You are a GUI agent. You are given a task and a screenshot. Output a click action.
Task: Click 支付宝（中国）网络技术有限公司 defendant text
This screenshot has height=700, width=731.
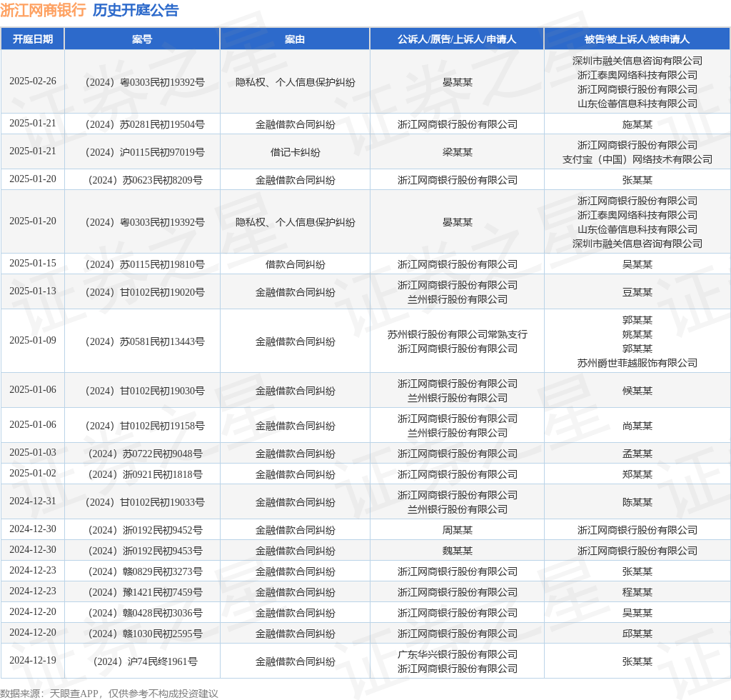point(637,159)
